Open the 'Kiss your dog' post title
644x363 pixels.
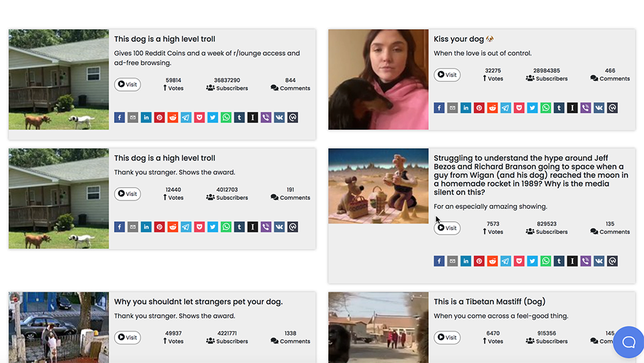pyautogui.click(x=459, y=39)
